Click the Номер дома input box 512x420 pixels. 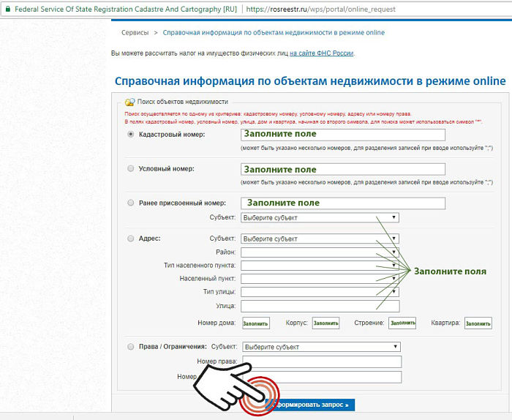[x=256, y=323]
